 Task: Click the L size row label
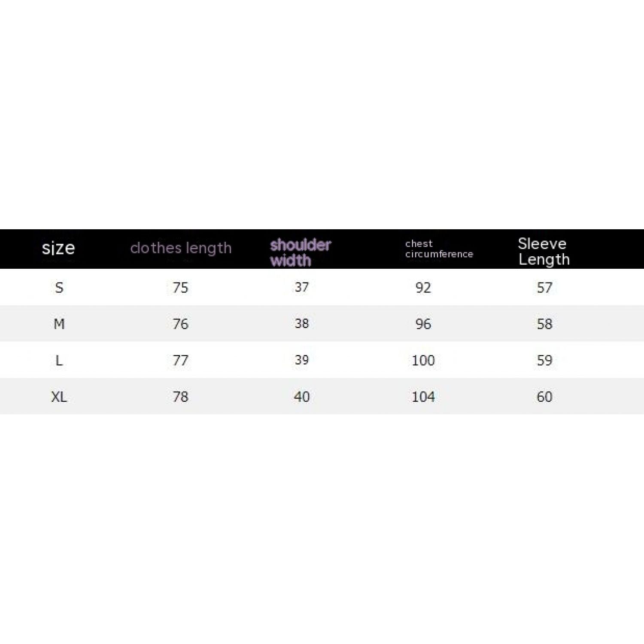click(x=59, y=360)
